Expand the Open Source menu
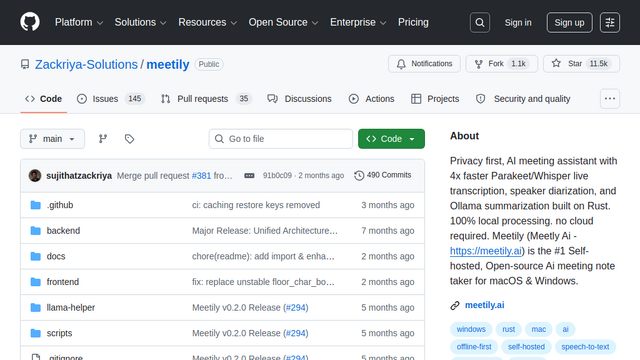 point(283,22)
